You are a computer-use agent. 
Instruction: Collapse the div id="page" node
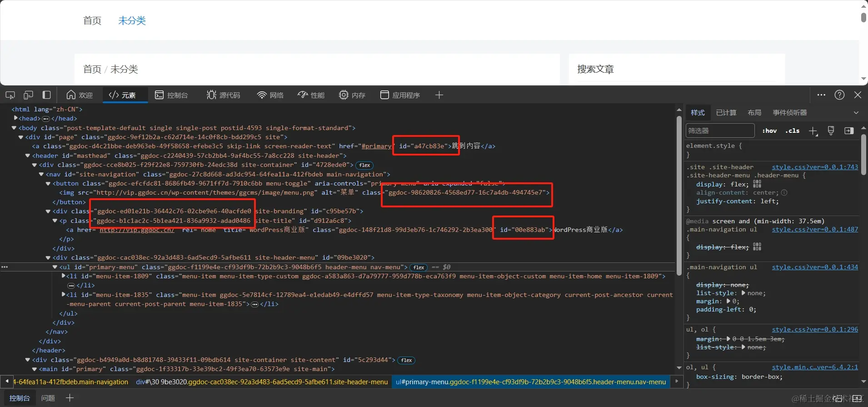point(21,137)
